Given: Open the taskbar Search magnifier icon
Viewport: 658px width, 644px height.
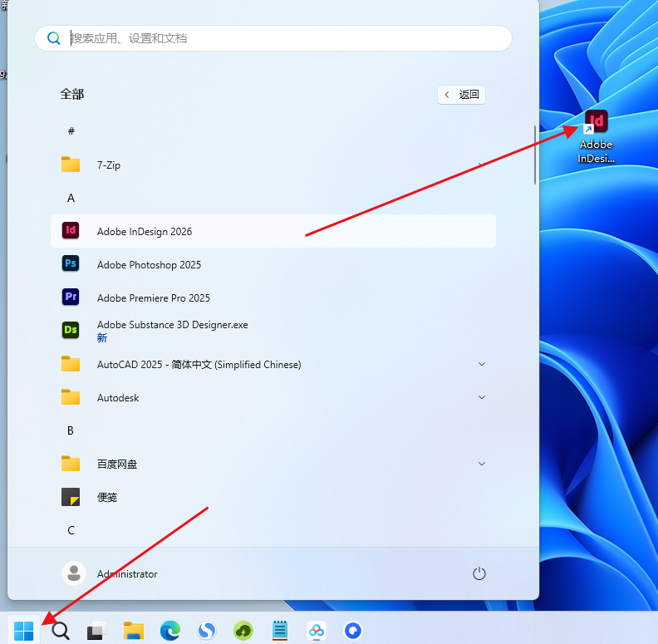Looking at the screenshot, I should (61, 631).
